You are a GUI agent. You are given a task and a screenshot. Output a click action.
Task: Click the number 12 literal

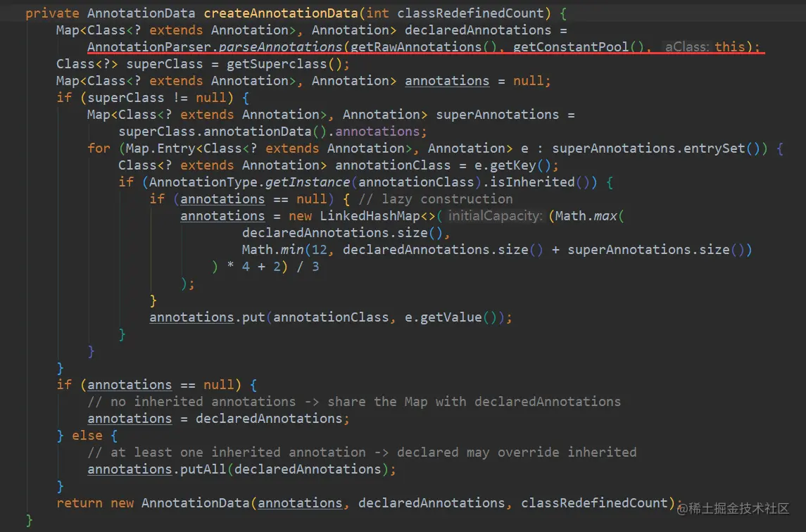[319, 249]
